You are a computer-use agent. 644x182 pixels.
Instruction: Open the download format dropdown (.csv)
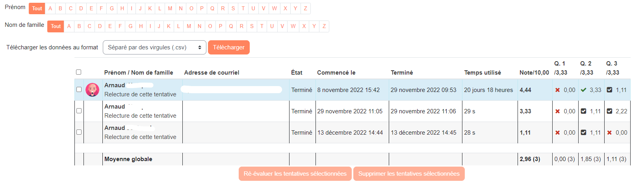(154, 47)
